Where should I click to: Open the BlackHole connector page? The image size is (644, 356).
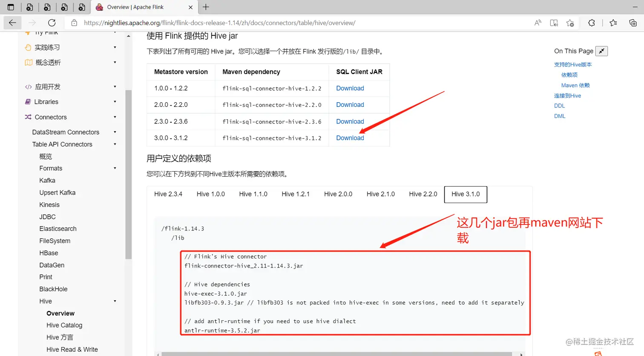(53, 289)
